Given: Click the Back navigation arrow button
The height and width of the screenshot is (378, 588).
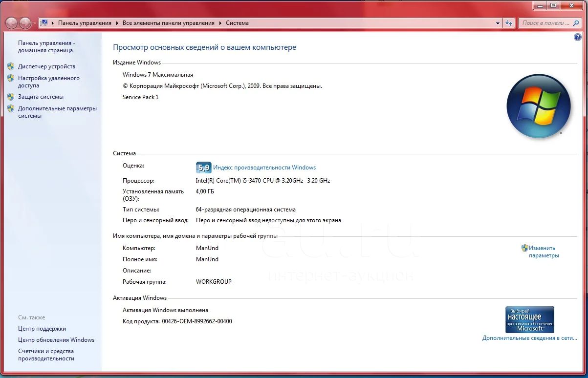Looking at the screenshot, I should point(11,23).
